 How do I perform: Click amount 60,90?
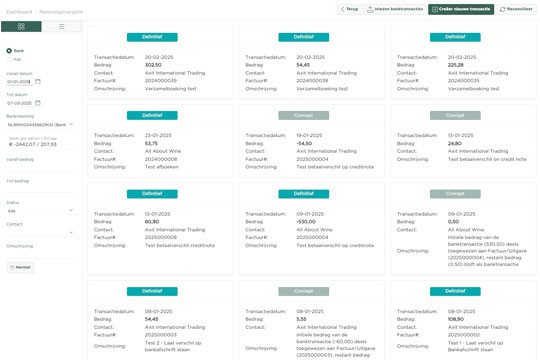coord(152,222)
